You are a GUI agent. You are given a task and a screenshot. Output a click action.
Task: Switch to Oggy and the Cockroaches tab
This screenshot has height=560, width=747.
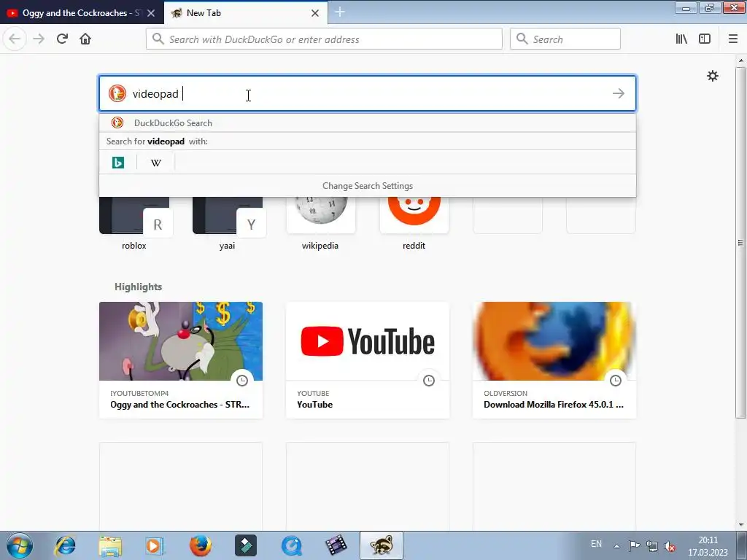coord(82,13)
